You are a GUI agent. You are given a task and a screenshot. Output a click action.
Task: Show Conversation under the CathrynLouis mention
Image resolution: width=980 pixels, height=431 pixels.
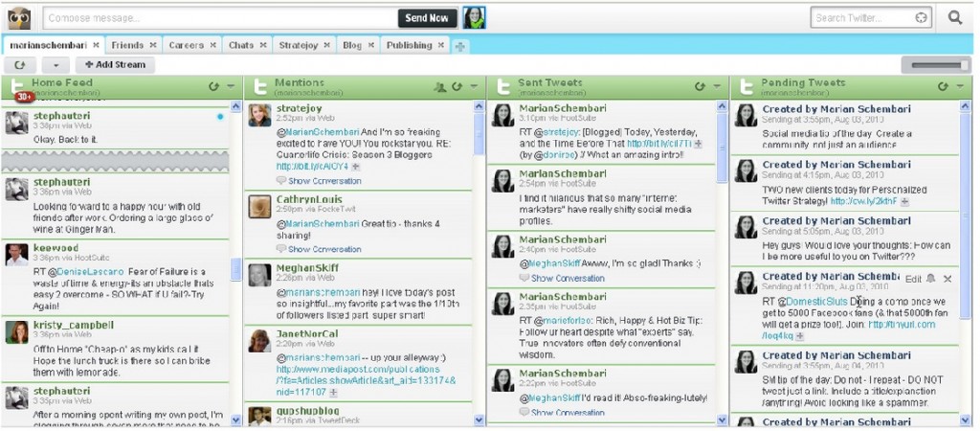click(324, 249)
